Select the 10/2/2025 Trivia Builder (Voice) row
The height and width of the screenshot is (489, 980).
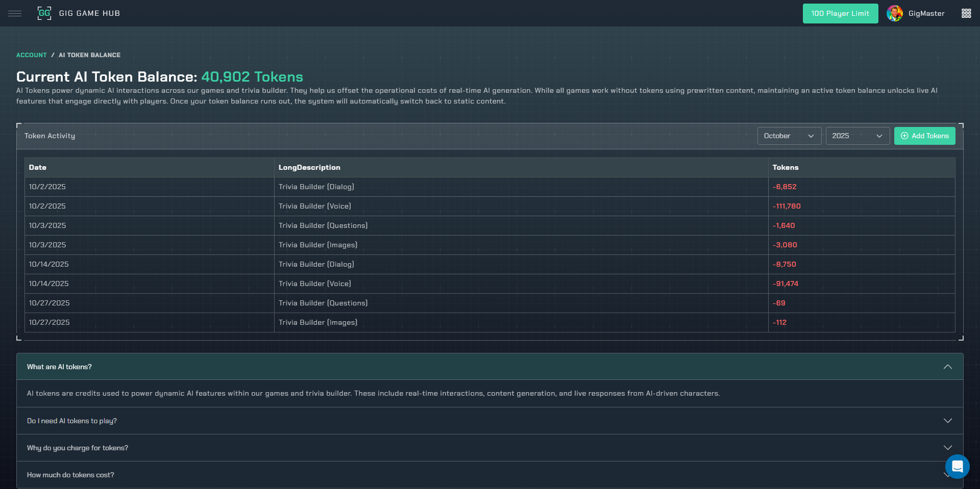click(x=315, y=206)
